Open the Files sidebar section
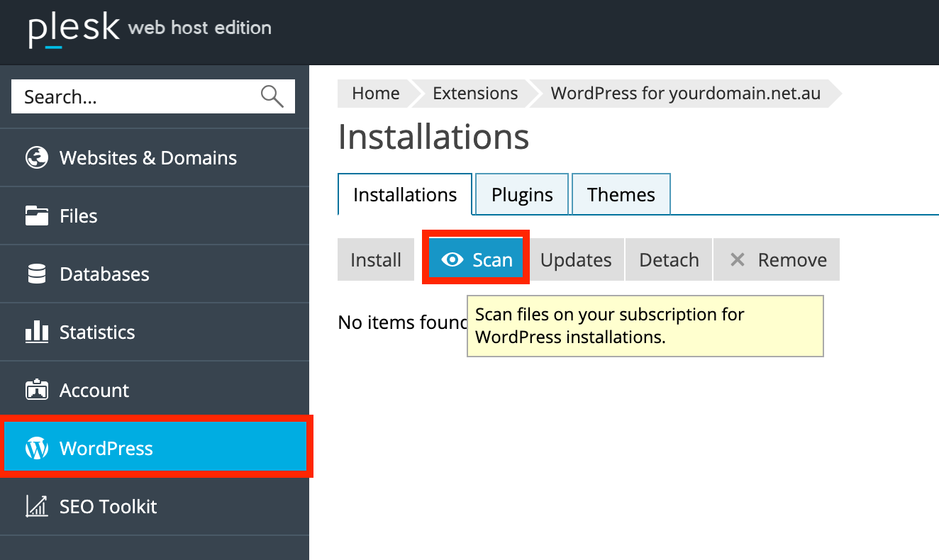 tap(155, 215)
